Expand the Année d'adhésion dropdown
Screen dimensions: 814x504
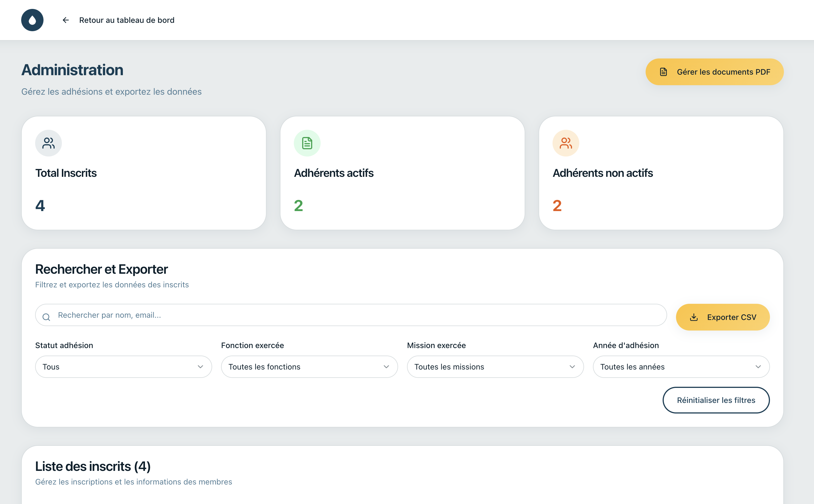coord(681,367)
